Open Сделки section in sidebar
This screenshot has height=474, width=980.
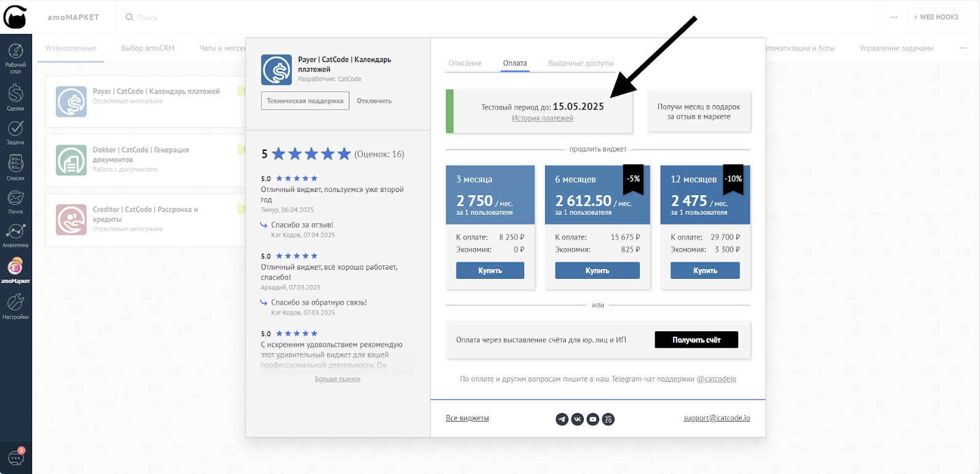[x=15, y=98]
